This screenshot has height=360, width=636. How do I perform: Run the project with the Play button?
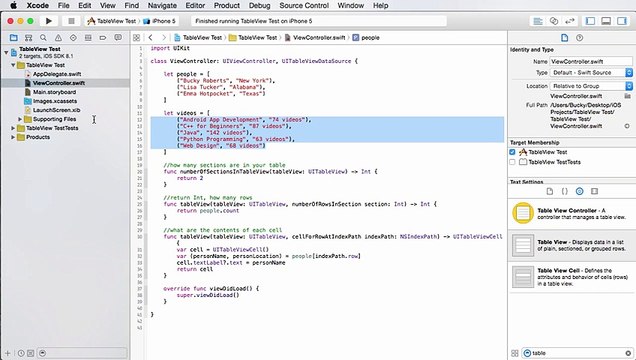point(49,21)
